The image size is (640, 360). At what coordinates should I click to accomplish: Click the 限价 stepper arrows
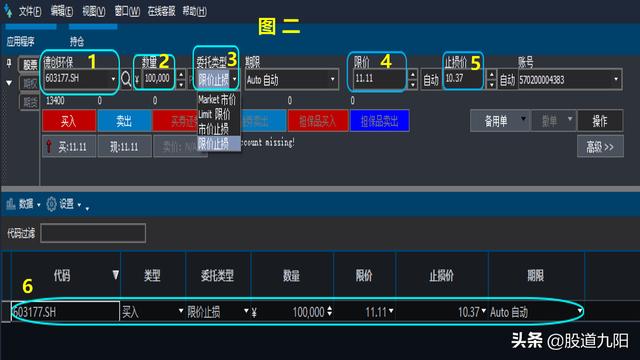(413, 79)
